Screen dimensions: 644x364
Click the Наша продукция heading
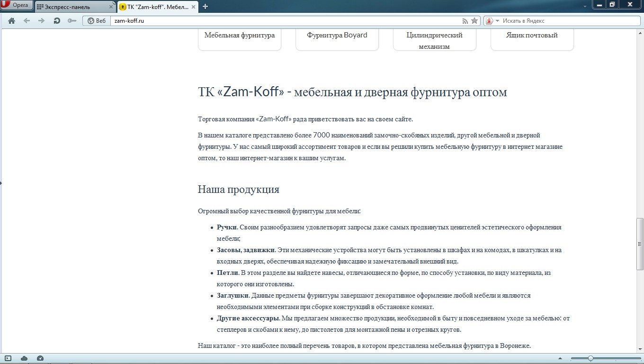click(x=239, y=190)
